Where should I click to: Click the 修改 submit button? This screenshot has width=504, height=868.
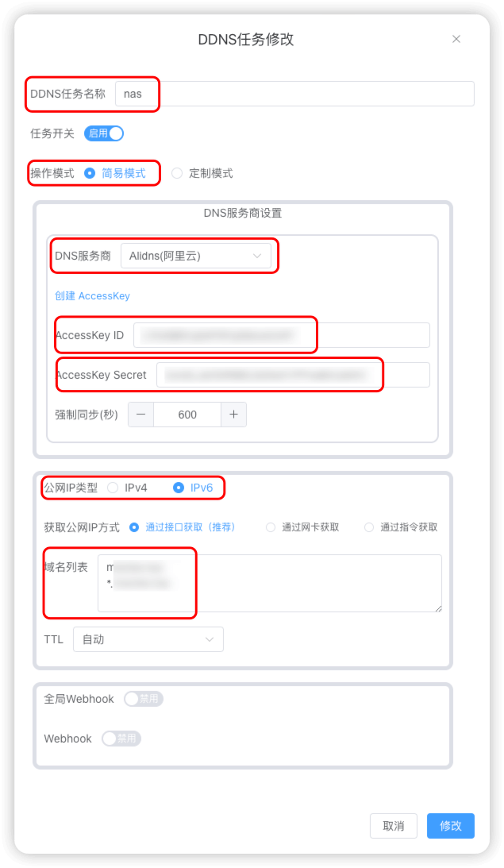[x=451, y=826]
